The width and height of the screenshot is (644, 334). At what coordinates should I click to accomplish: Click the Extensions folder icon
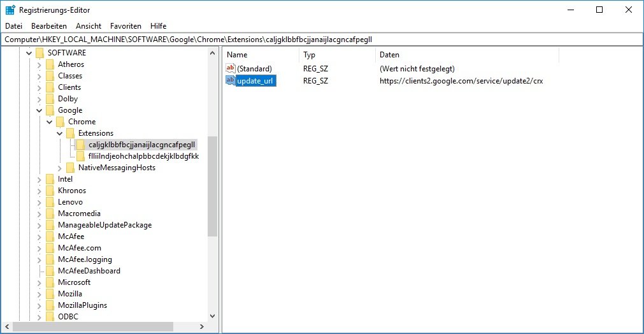tap(71, 133)
